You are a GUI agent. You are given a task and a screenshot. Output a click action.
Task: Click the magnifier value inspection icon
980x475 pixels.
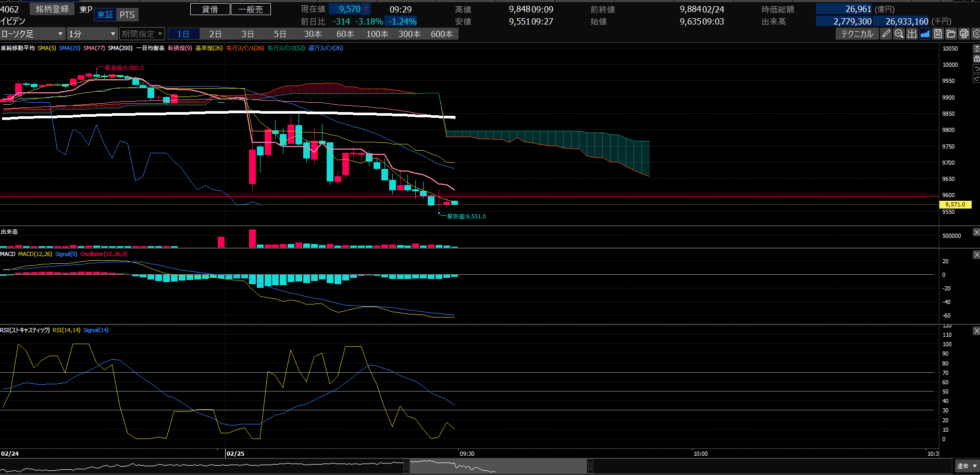point(899,34)
